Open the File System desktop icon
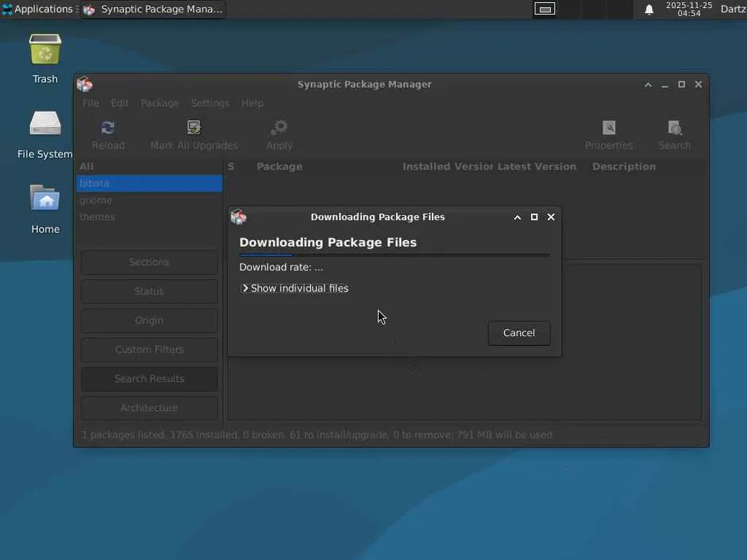 [x=45, y=124]
